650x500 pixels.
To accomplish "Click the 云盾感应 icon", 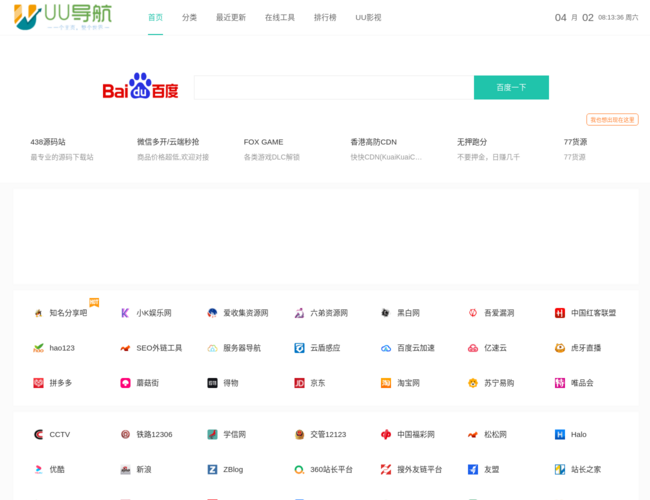I will 299,348.
